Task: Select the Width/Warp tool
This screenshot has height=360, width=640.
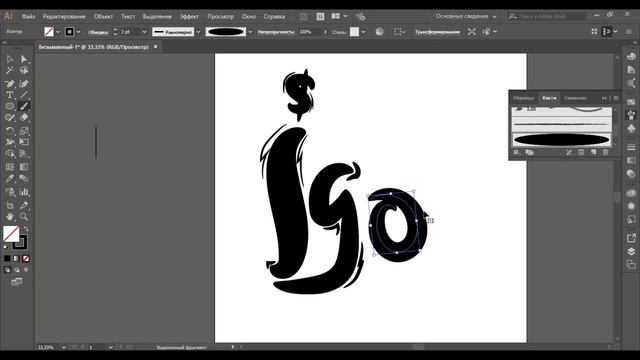Action: 10,142
